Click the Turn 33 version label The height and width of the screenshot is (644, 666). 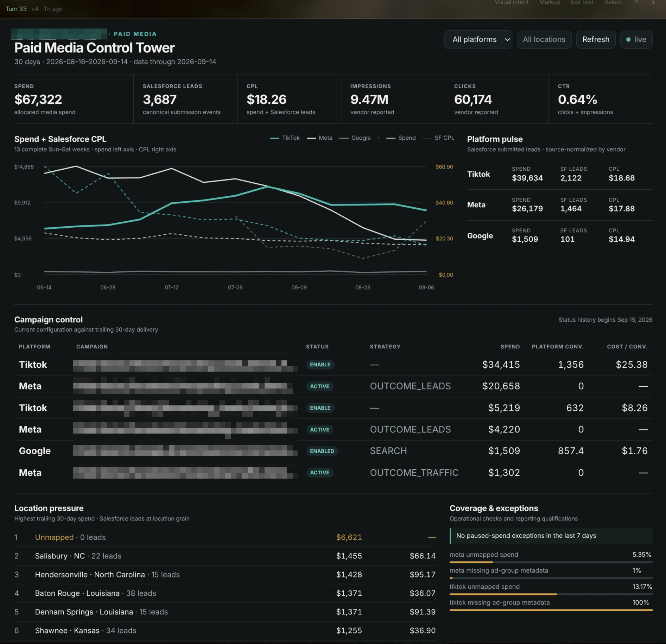(16, 9)
